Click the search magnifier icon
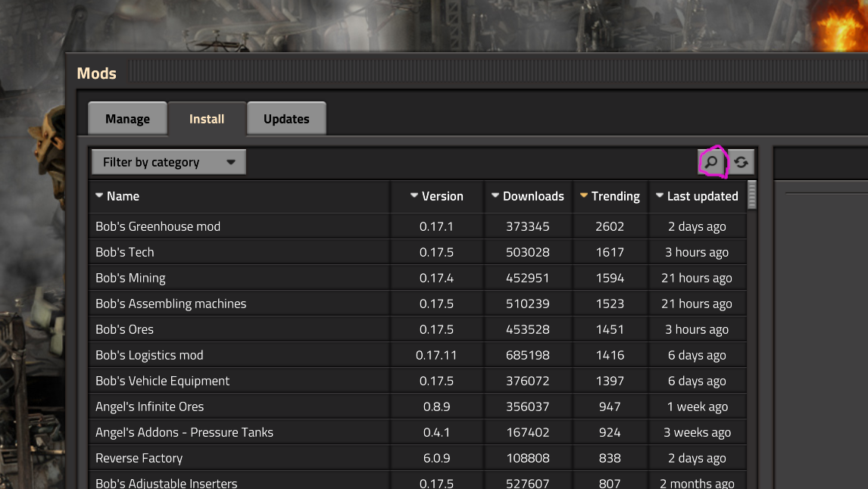Viewport: 868px width, 489px height. (711, 162)
